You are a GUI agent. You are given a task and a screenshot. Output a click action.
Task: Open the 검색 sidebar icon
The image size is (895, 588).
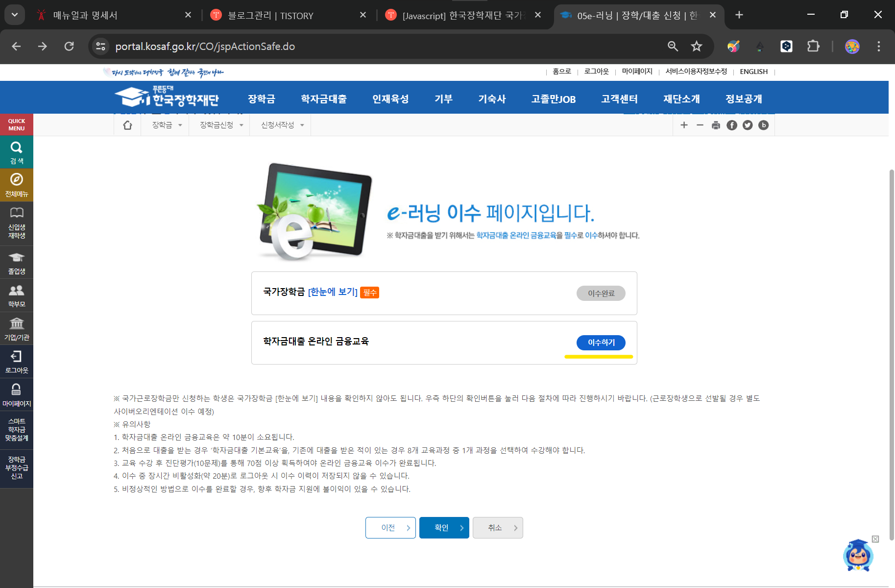[17, 152]
